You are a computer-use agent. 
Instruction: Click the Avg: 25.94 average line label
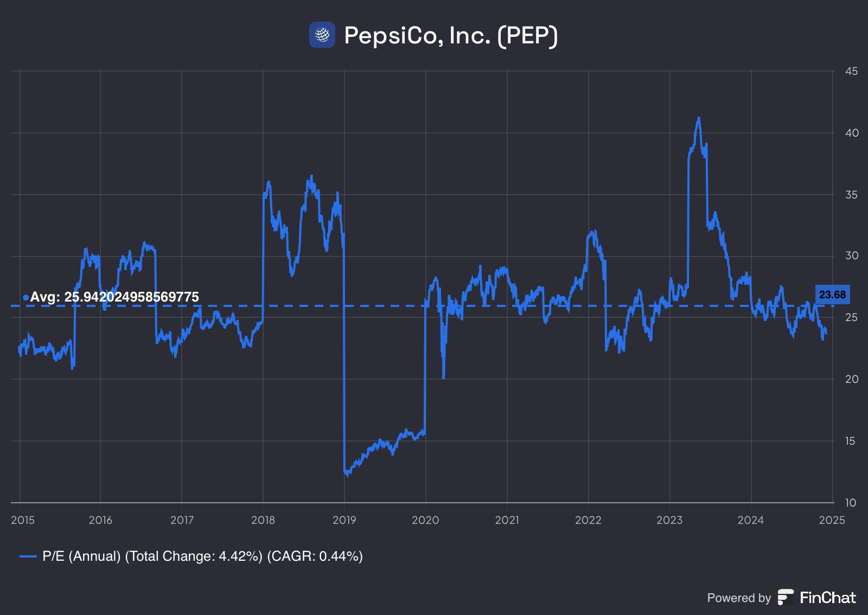(x=114, y=297)
